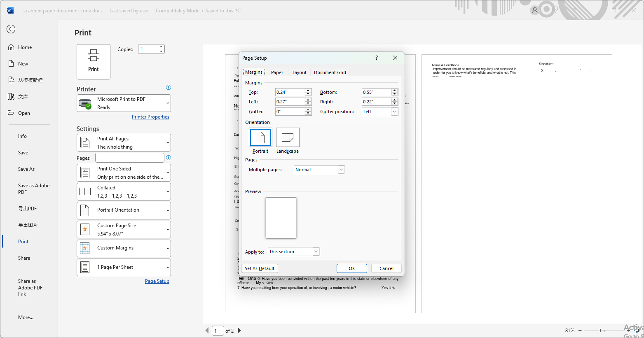The height and width of the screenshot is (338, 644).
Task: Click the Portrait Orientation setting icon
Action: pos(85,210)
